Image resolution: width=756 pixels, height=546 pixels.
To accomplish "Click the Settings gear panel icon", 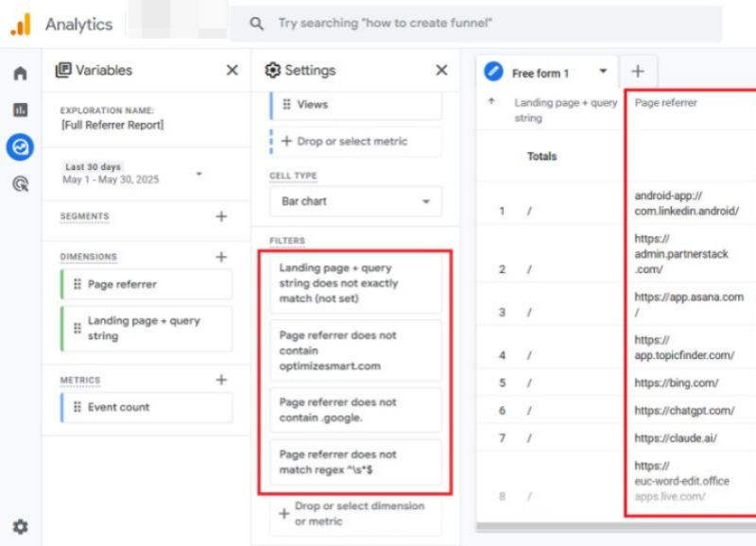I will (x=273, y=70).
